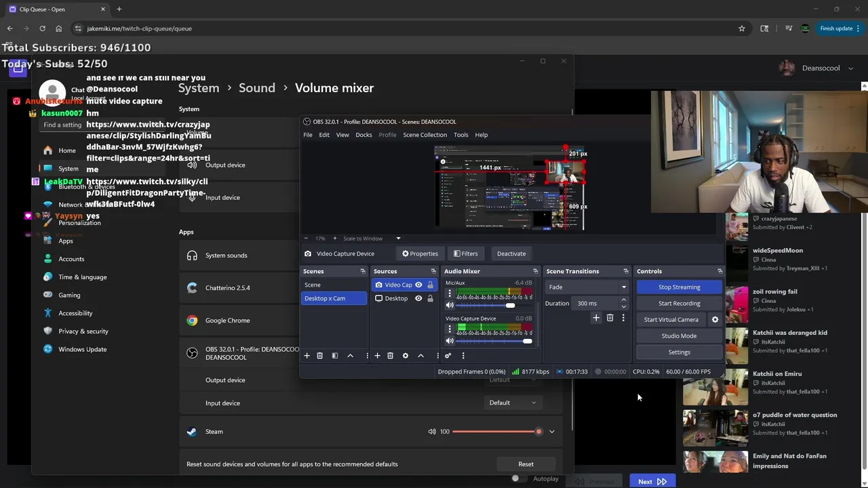868x488 pixels.
Task: Open source Filters button
Action: (x=465, y=253)
